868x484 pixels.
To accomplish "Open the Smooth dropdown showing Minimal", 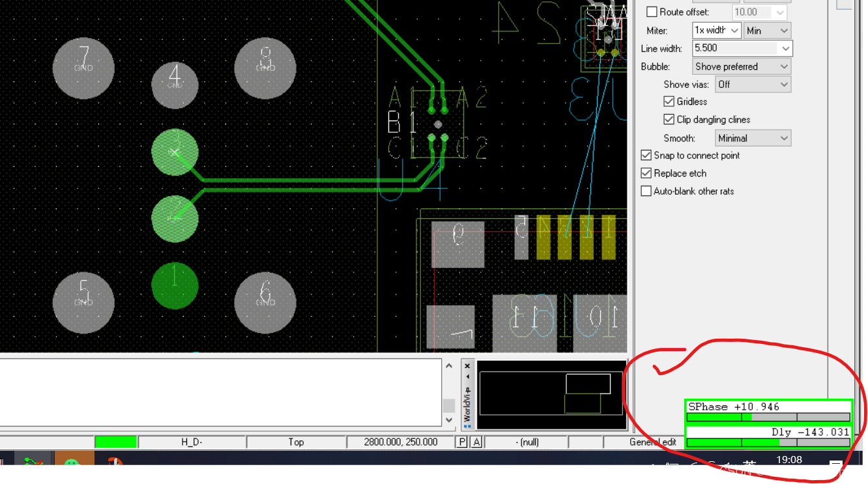I will click(x=753, y=137).
